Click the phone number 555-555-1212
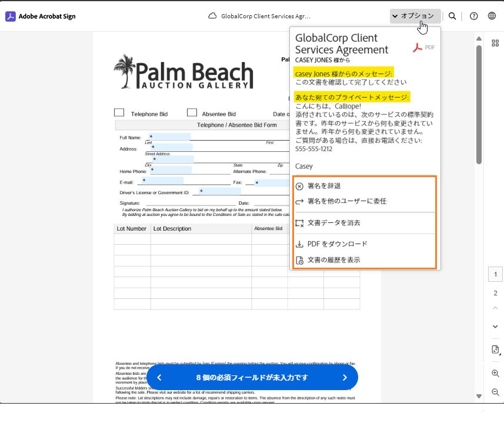The width and height of the screenshot is (504, 436). click(313, 149)
